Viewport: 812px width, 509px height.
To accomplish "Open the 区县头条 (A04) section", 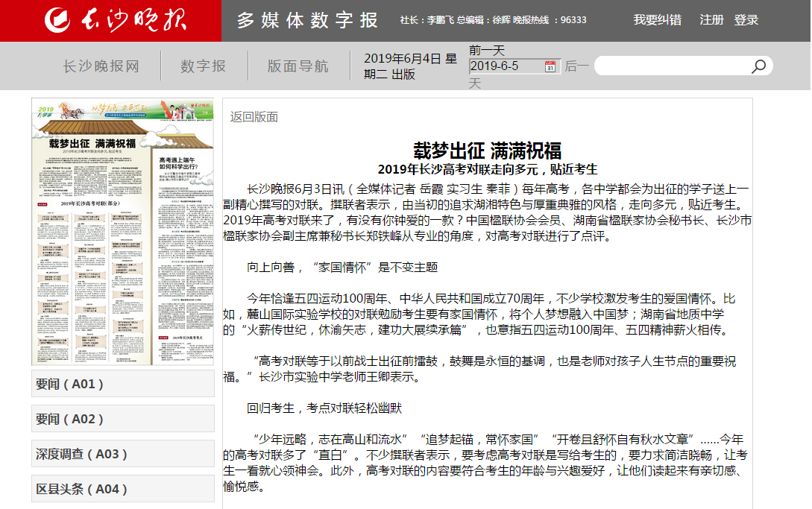I will click(123, 490).
